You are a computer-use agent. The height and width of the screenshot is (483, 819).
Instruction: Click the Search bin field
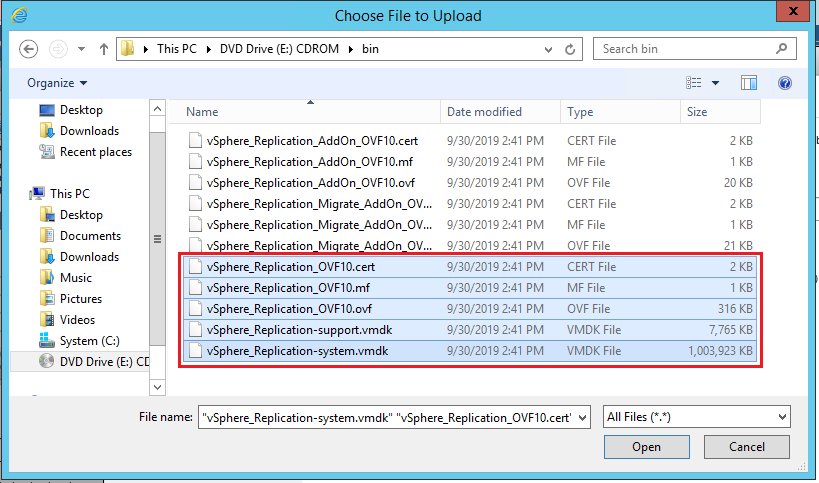[695, 49]
